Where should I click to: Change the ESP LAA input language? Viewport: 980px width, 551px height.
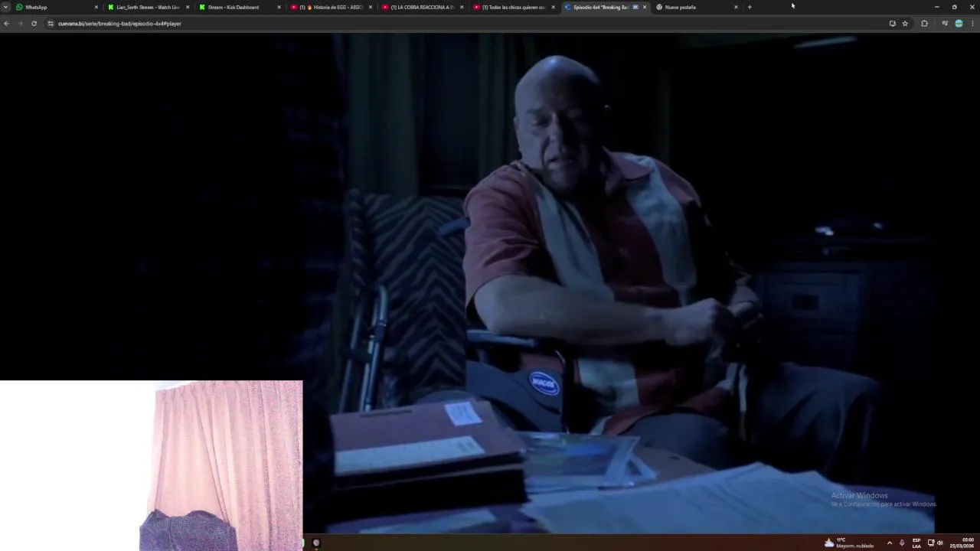[916, 543]
